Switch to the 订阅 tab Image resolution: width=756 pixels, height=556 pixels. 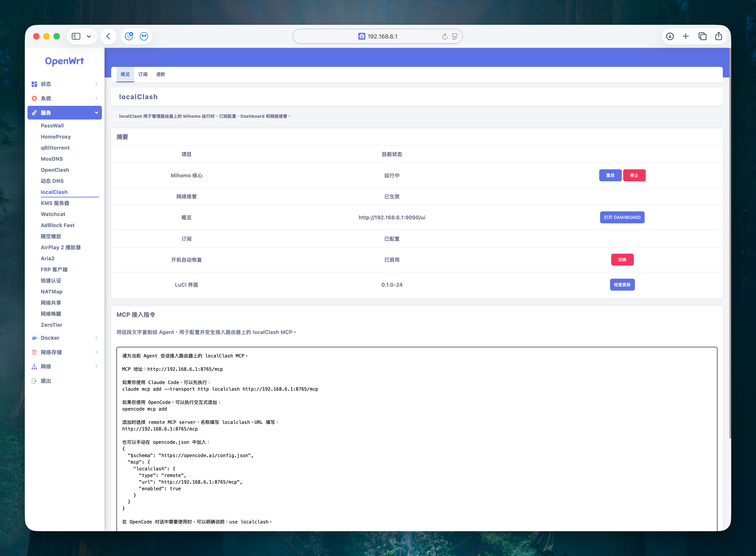[x=143, y=74]
